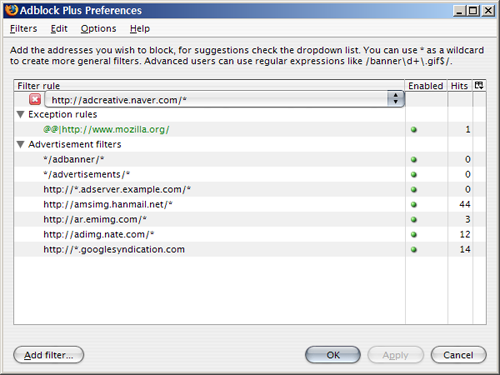
Task: Open the Filters menu
Action: click(x=23, y=29)
